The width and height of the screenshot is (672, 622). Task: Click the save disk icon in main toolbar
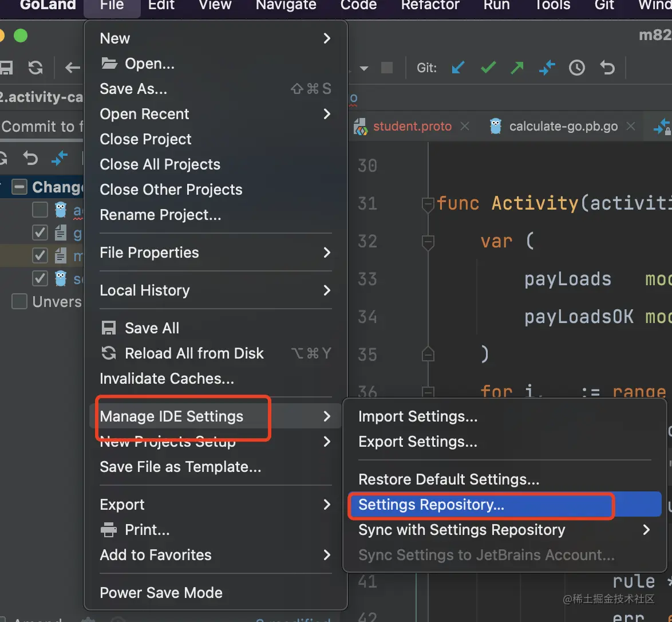6,68
